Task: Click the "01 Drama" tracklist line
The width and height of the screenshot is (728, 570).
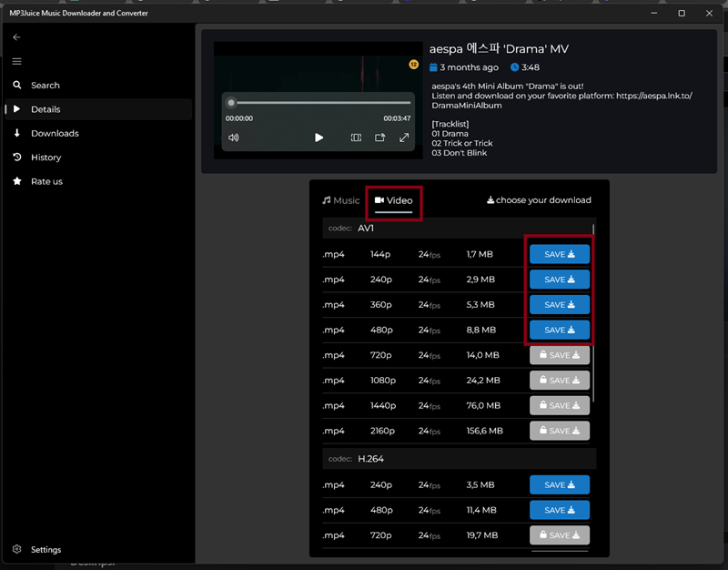Action: click(450, 134)
